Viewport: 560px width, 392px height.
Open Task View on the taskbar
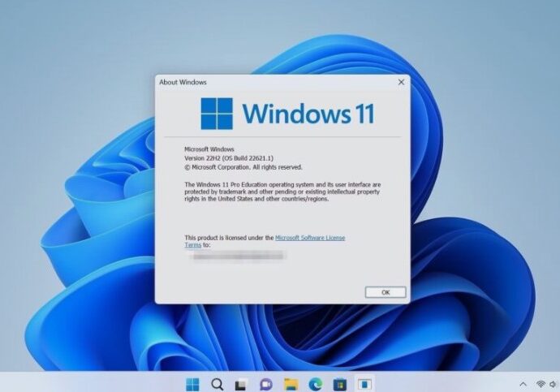[241, 383]
